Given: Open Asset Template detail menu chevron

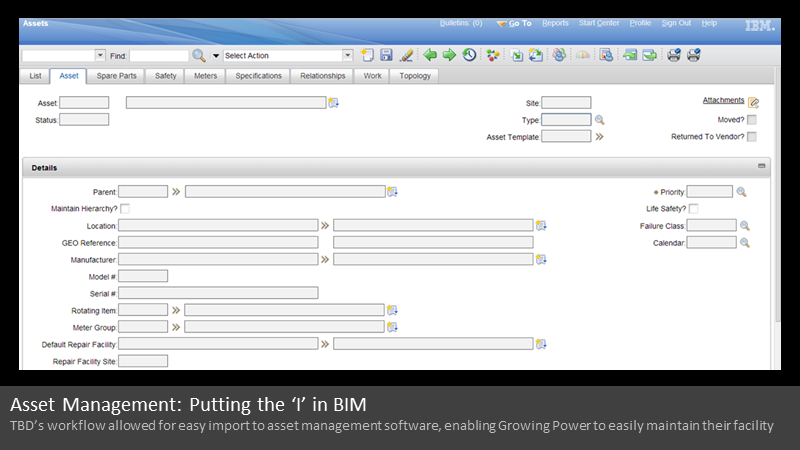Looking at the screenshot, I should 599,137.
